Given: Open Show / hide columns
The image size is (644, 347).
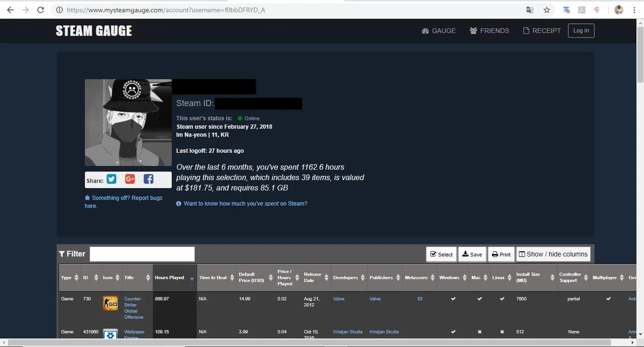Looking at the screenshot, I should point(553,254).
